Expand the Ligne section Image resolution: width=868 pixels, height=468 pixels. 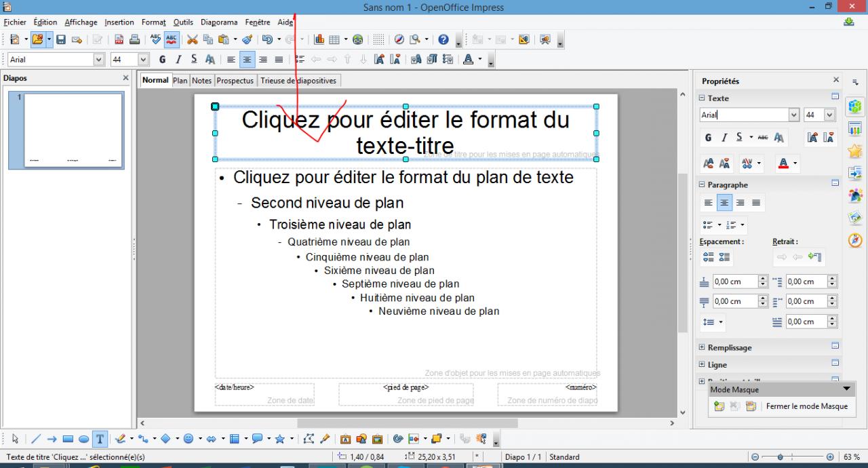[702, 364]
